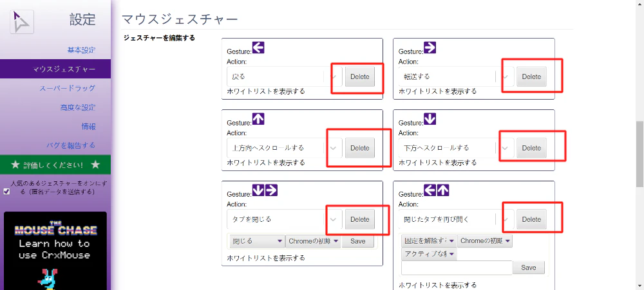
Task: Open the 閉じたタブを再び開く action dropdown
Action: [456, 219]
